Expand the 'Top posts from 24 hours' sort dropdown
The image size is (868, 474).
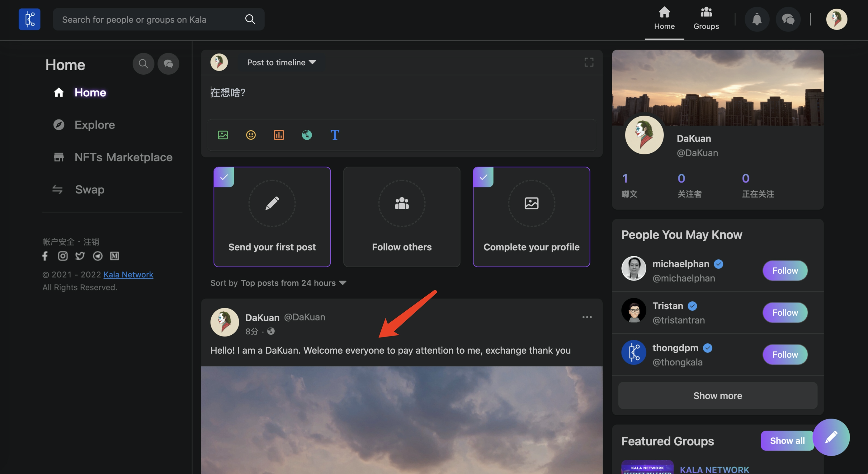[293, 283]
